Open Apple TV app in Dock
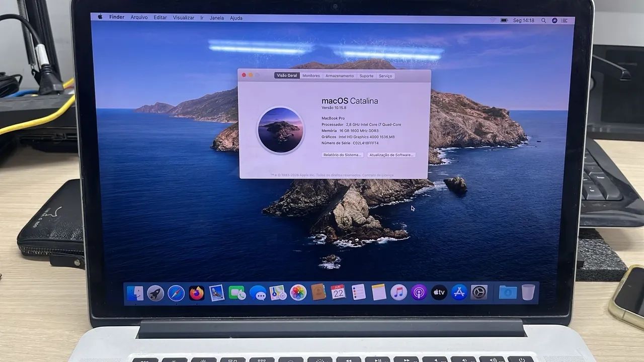This screenshot has width=644, height=362. coord(439,292)
